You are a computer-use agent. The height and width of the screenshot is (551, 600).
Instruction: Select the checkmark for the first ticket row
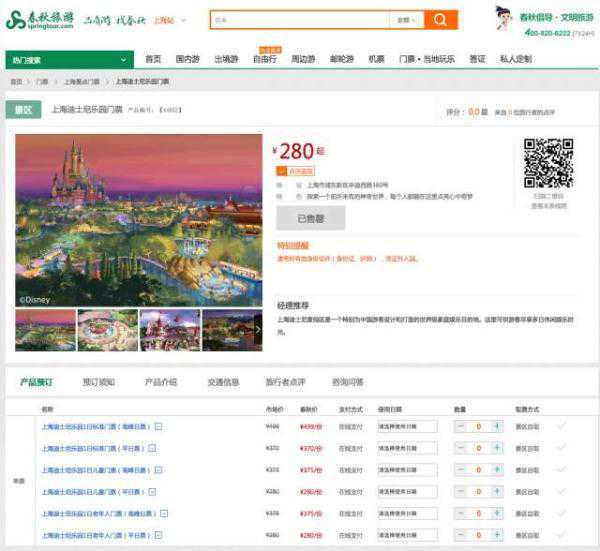click(x=561, y=426)
